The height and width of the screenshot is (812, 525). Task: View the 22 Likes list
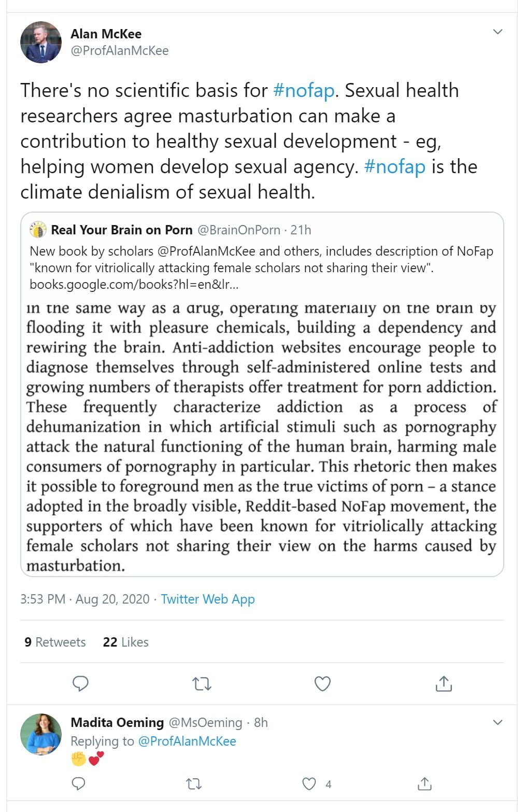pyautogui.click(x=125, y=642)
